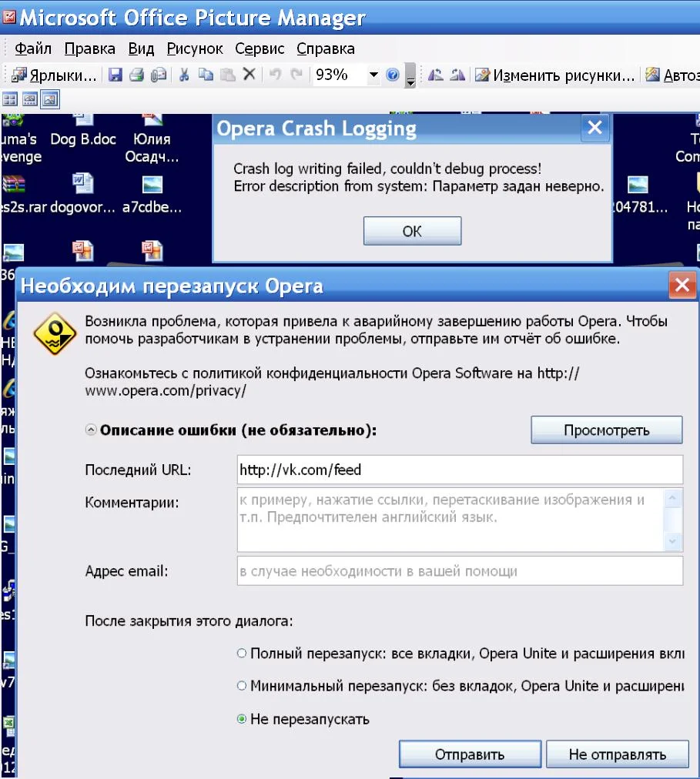The image size is (700, 779).
Task: Click the Opera crash warning sign icon
Action: click(55, 333)
